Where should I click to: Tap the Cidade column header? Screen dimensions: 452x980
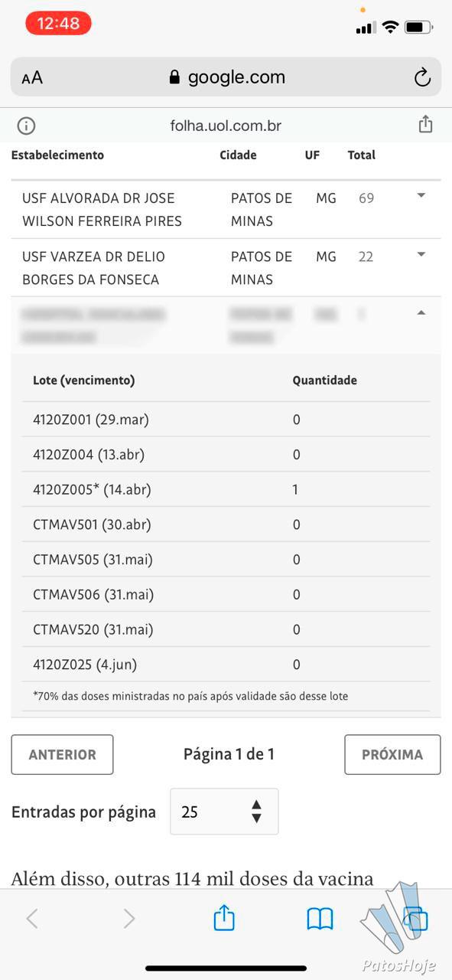pos(238,155)
